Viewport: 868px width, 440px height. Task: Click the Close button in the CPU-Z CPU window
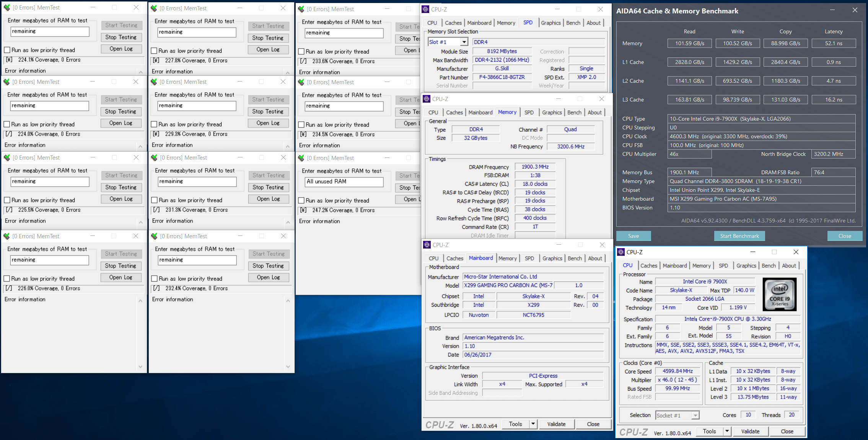pyautogui.click(x=787, y=431)
